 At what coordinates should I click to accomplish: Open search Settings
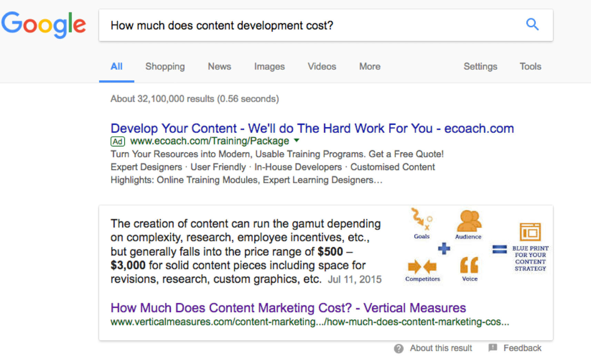coord(480,67)
